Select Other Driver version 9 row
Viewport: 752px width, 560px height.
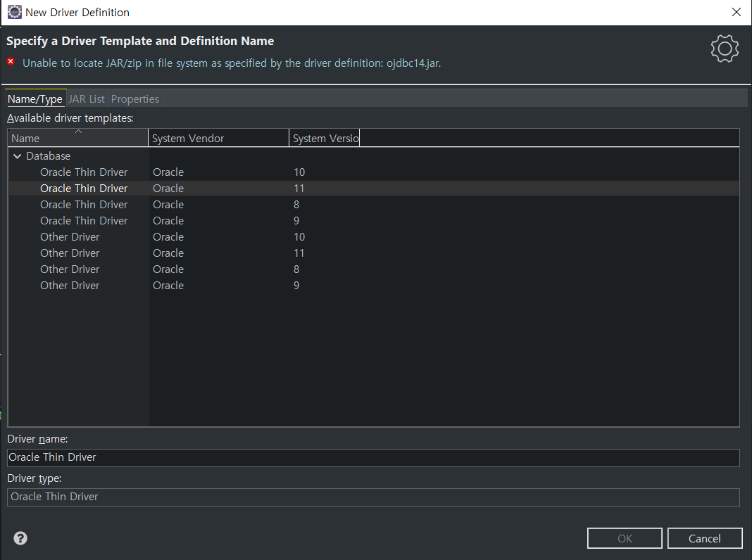(374, 286)
